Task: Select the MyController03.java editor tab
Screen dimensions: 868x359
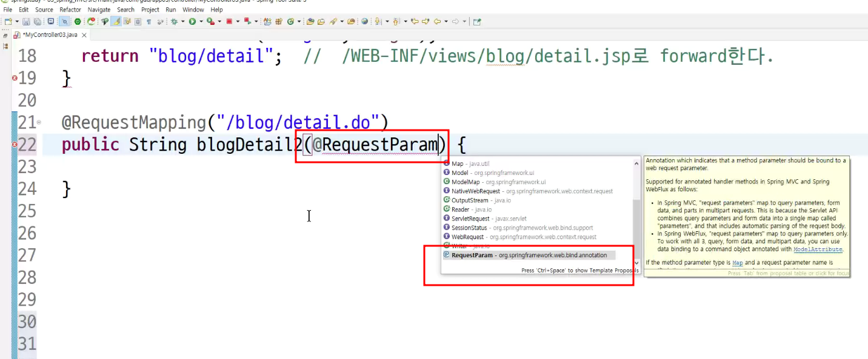Action: click(x=50, y=35)
